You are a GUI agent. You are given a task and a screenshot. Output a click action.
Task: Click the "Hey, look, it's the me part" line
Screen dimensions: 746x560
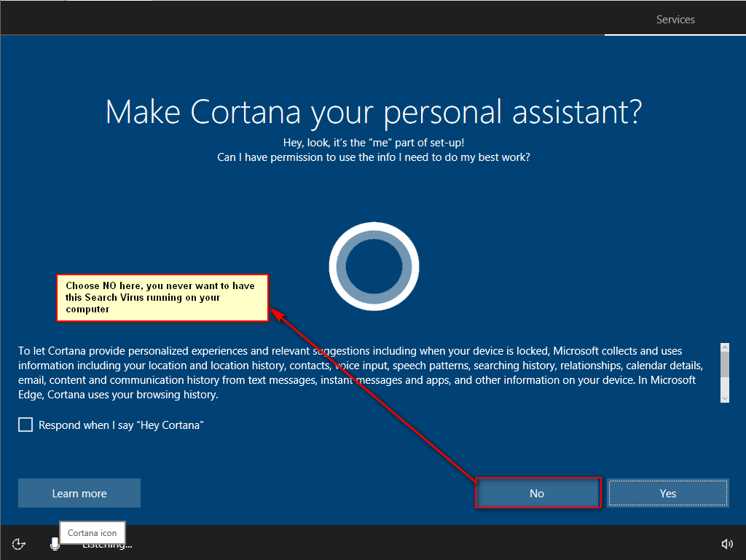pyautogui.click(x=374, y=143)
